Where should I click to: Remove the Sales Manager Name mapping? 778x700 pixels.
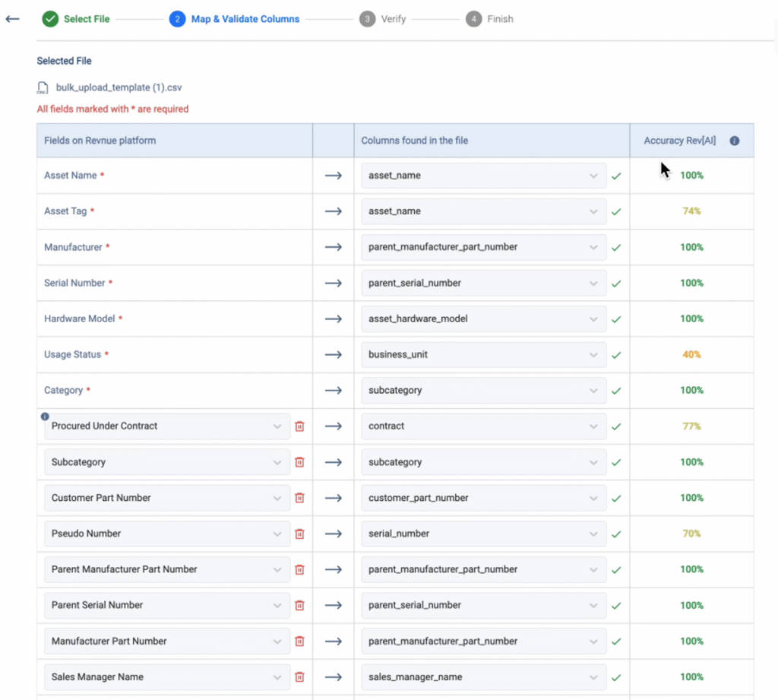click(299, 677)
